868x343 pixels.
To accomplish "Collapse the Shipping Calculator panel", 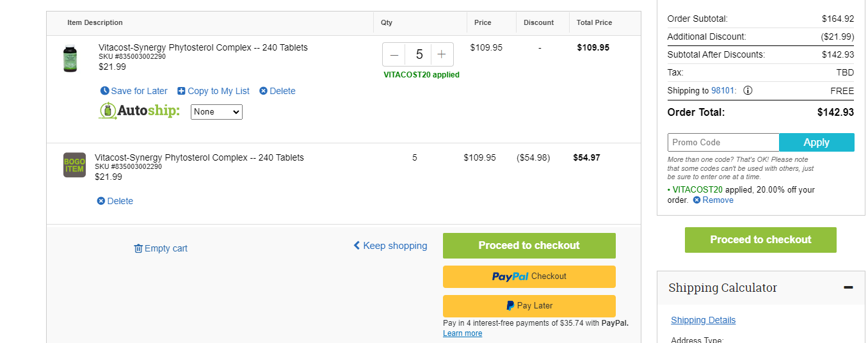I will [x=848, y=287].
